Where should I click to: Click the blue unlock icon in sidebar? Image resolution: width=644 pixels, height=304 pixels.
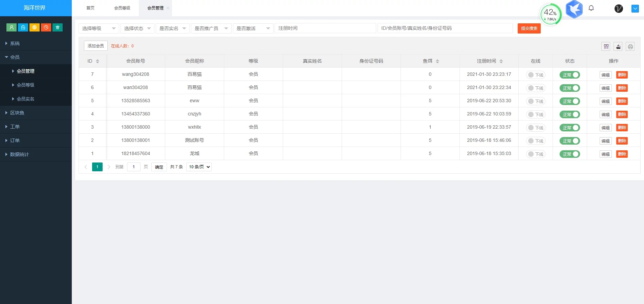click(23, 27)
